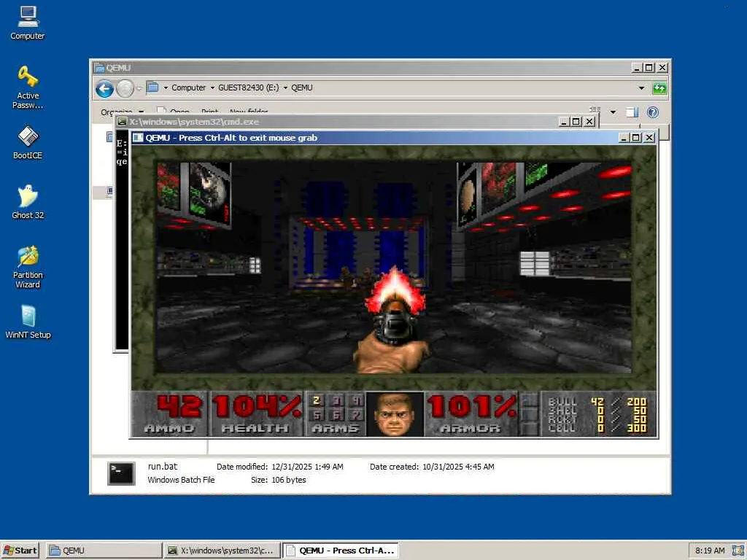Click the Doom ammo totals BULL SHEL panel
747x560 pixels.
(597, 414)
